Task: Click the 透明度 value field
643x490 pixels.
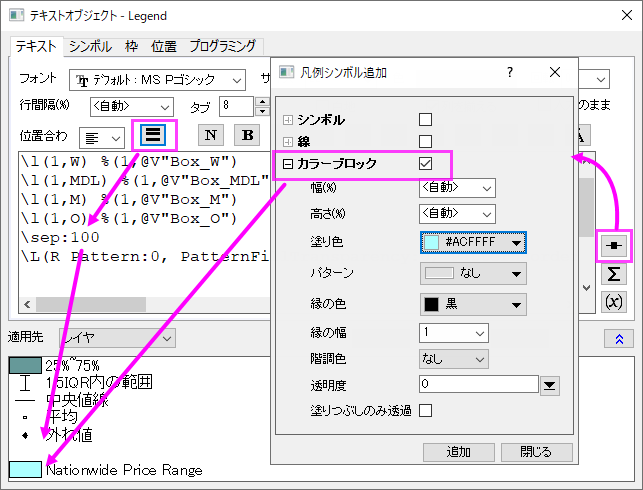Action: [479, 384]
